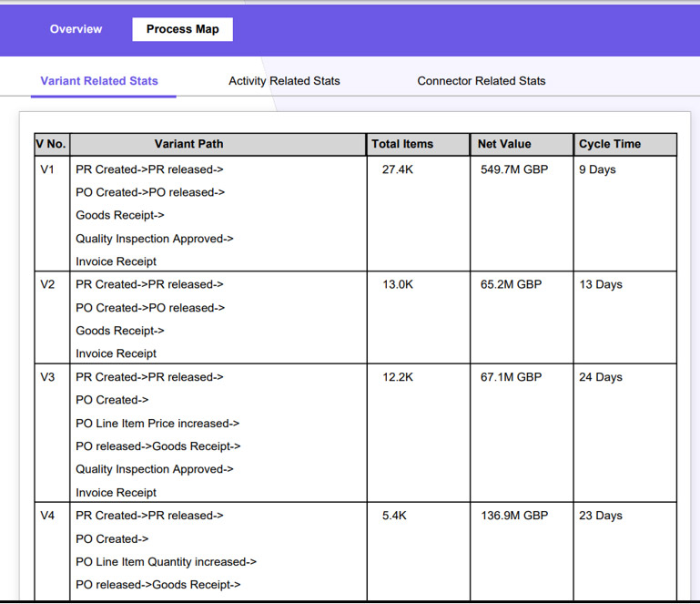This screenshot has height=604, width=700.
Task: Click V2's PO Created->PO released line
Action: click(x=150, y=308)
